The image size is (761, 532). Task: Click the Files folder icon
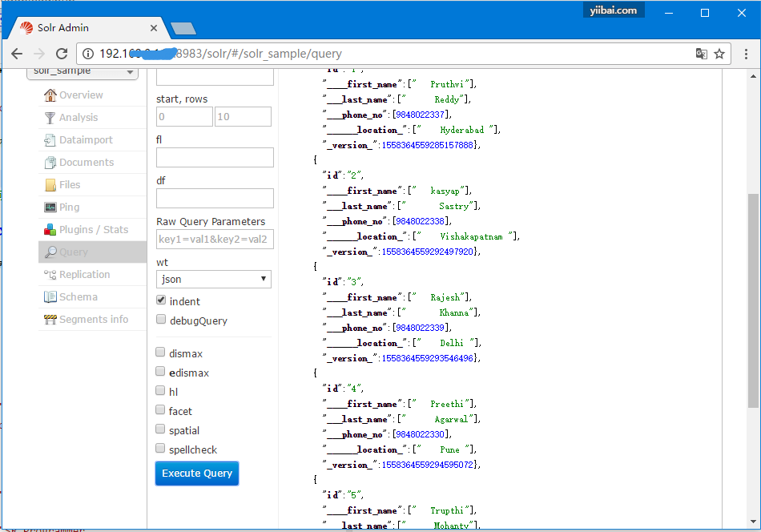click(x=50, y=185)
